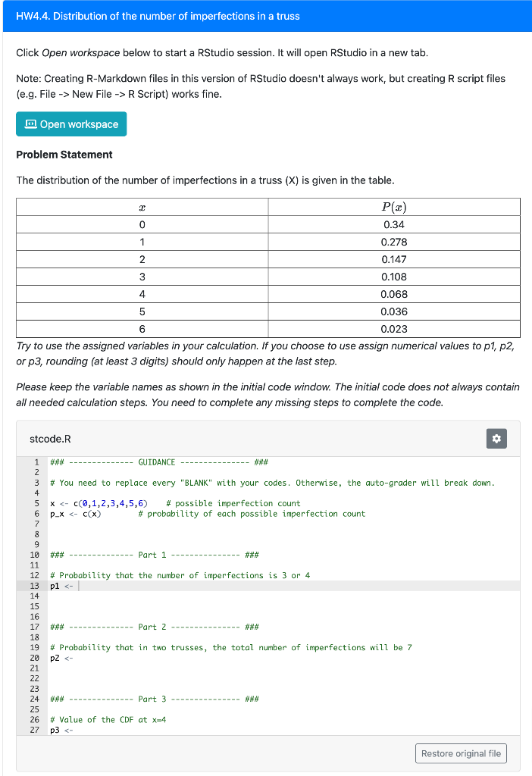This screenshot has width=532, height=776.
Task: Click line number 13 in the gutter
Action: 34,586
